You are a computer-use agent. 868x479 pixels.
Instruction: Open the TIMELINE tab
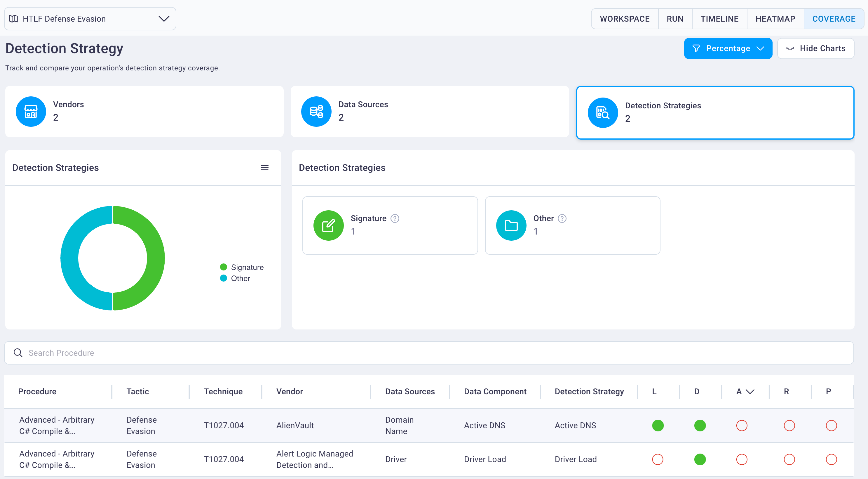pyautogui.click(x=719, y=19)
